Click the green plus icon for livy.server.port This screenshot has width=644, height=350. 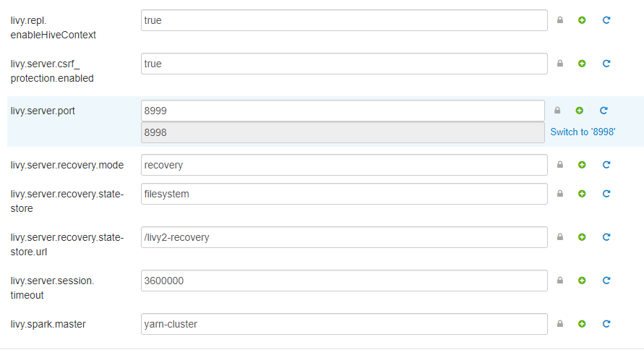580,111
